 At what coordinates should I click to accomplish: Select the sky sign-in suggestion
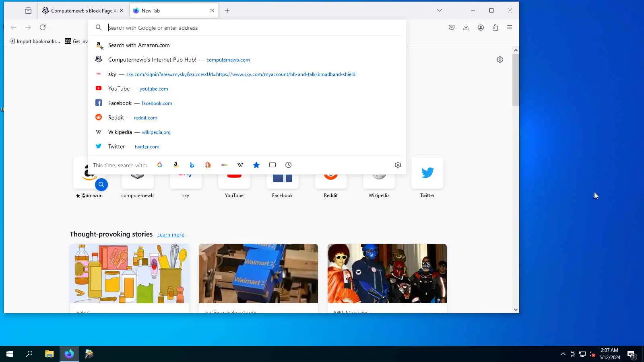pos(246,74)
